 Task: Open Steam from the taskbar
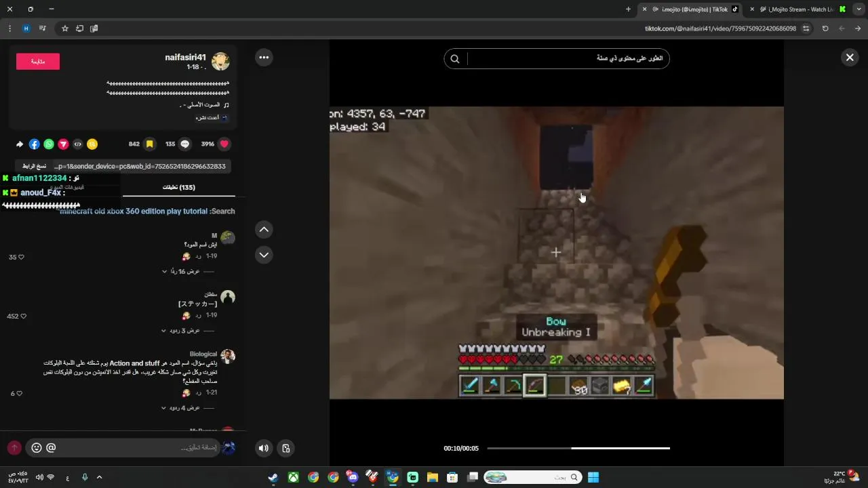pyautogui.click(x=273, y=477)
